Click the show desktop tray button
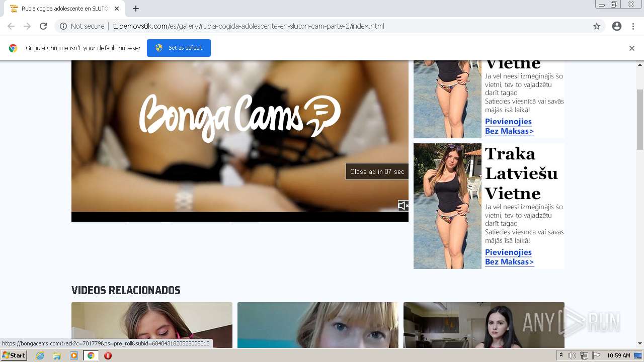This screenshot has width=644, height=362. tap(638, 355)
